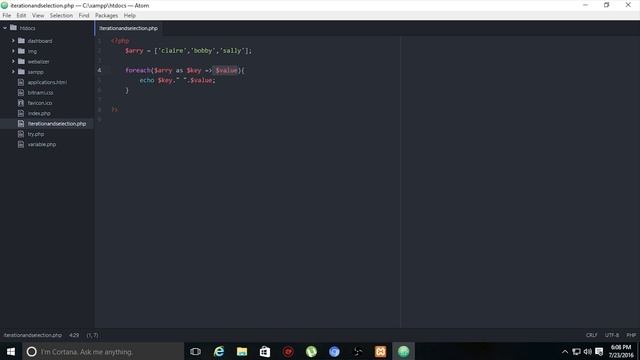
Task: Open bitnami.css in the tree view
Action: click(40, 93)
